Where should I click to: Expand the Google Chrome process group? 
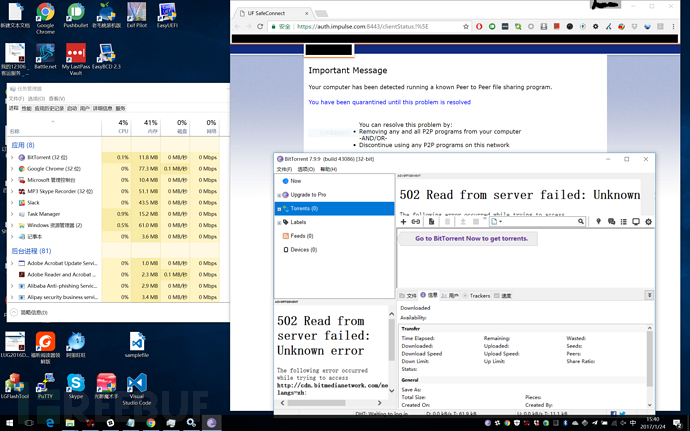point(12,169)
